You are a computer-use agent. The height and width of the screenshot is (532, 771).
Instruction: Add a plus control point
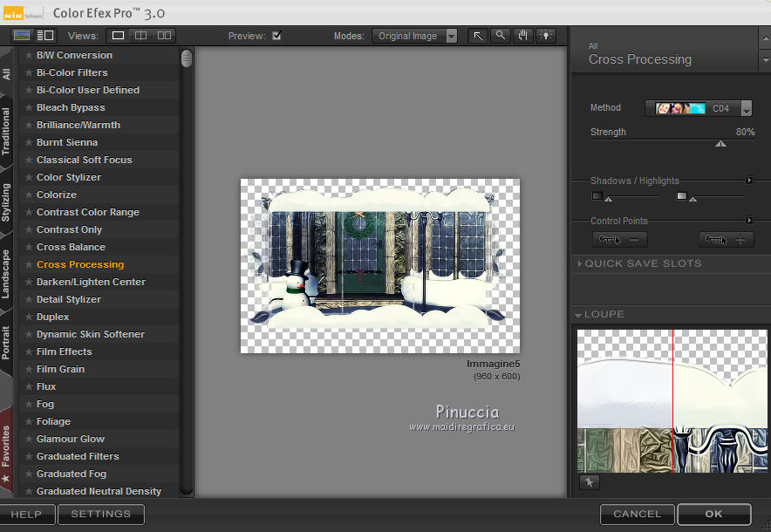tap(726, 240)
